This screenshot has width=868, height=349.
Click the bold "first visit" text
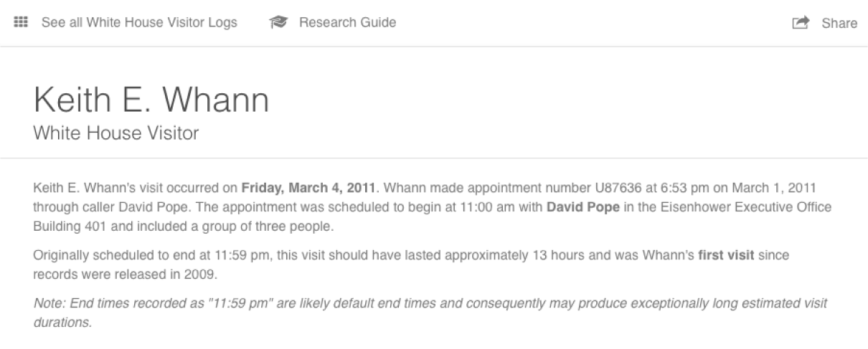pos(726,254)
